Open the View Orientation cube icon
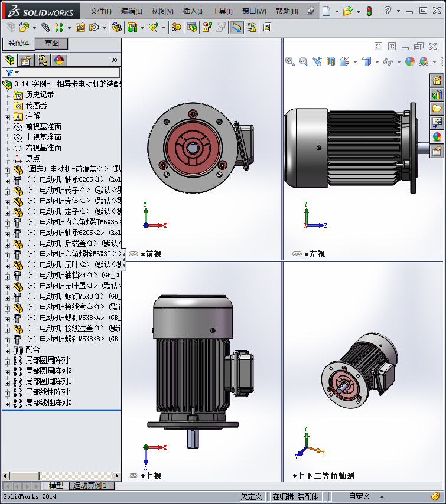Screen dimensions: 446x504 [x=344, y=61]
